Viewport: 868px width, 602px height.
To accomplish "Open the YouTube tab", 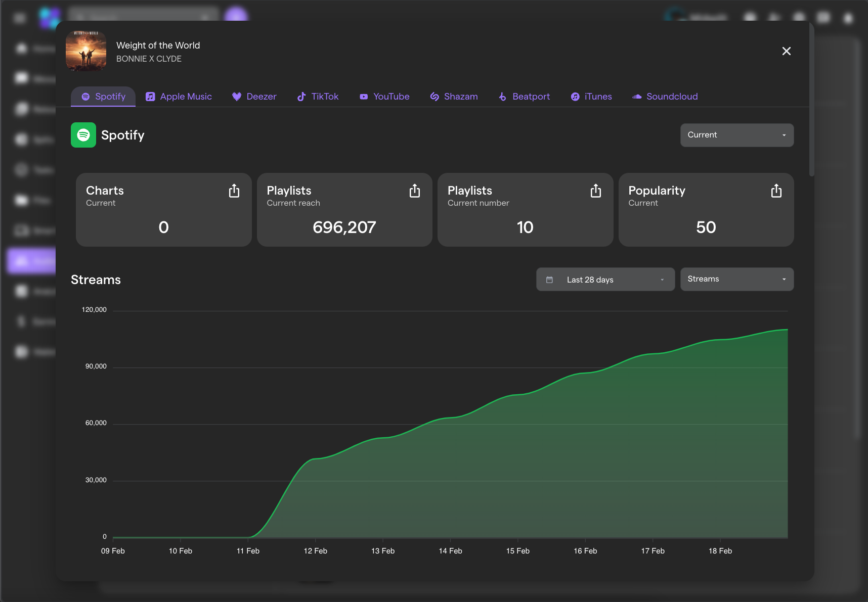I will [x=384, y=97].
